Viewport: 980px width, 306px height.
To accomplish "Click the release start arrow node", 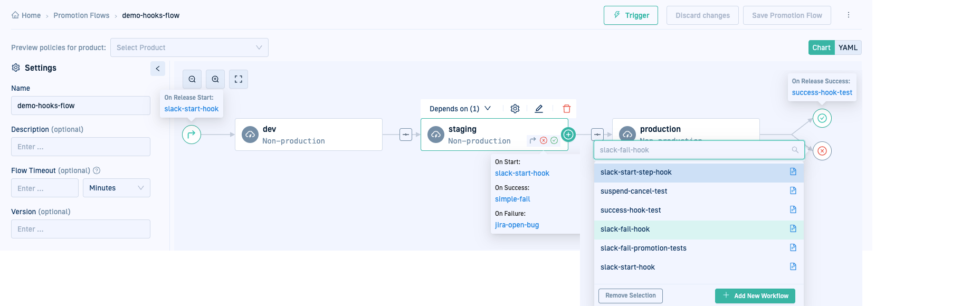I will coord(192,135).
